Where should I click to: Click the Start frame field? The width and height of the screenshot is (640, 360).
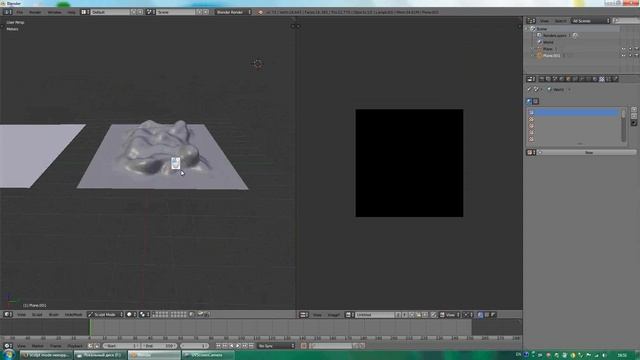click(121, 346)
